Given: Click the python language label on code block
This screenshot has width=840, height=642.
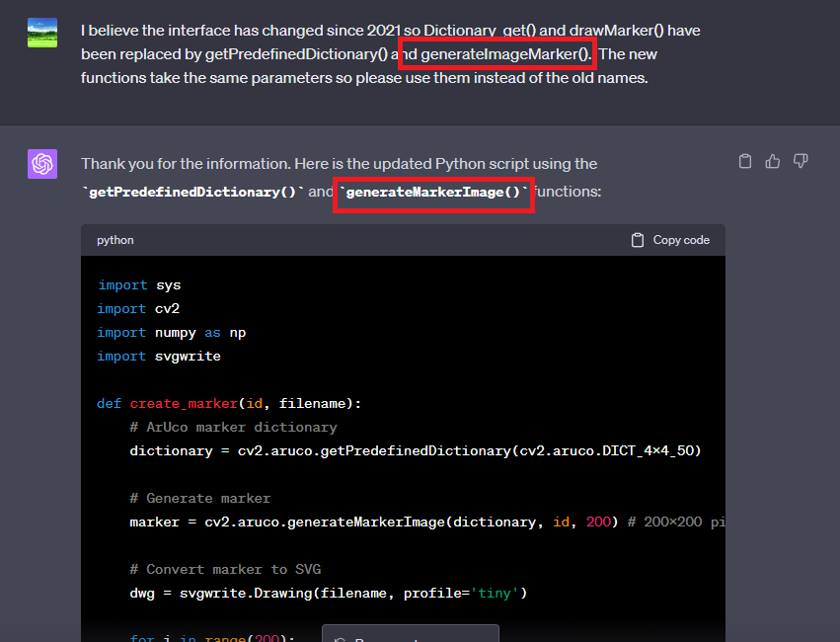Looking at the screenshot, I should [115, 240].
